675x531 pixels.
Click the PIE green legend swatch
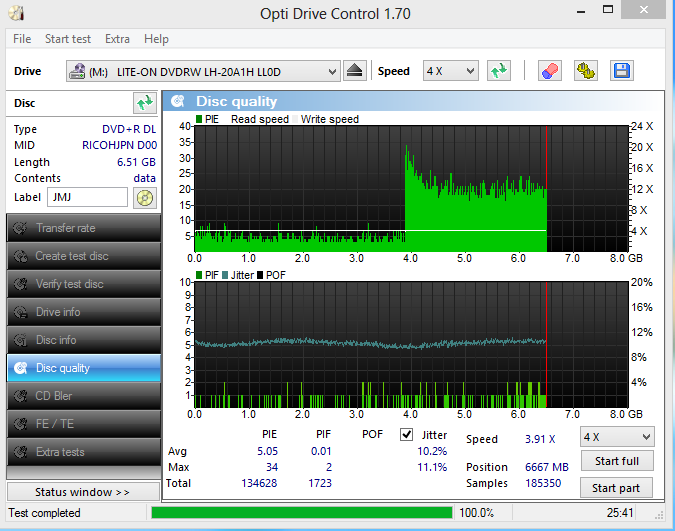tap(199, 119)
